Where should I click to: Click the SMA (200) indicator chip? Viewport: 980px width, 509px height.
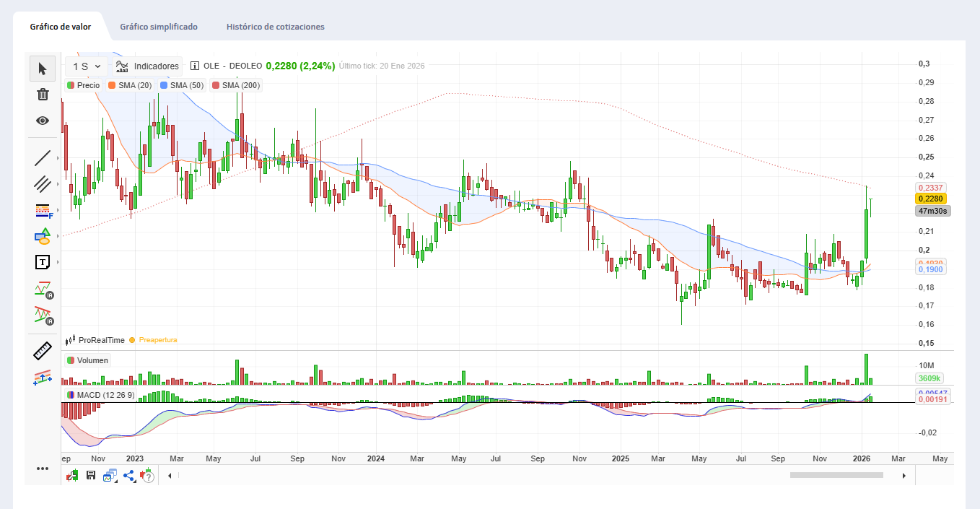tap(237, 85)
